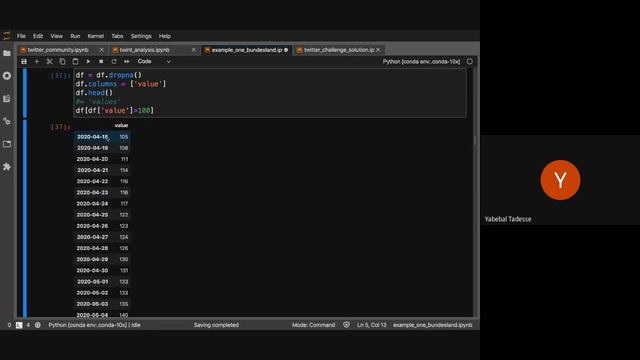The width and height of the screenshot is (640, 360).
Task: Click the code line with dropna()
Action: click(x=109, y=75)
